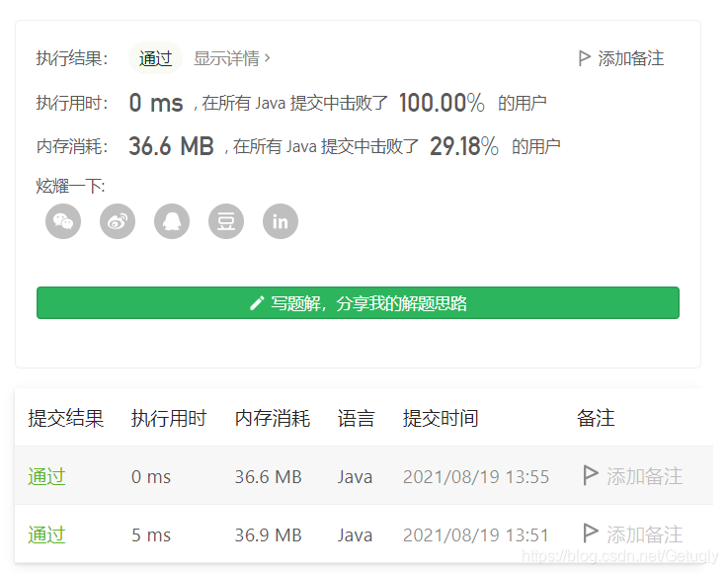Viewport: 728px width, 574px height.
Task: Share result via Douban icon
Action: click(x=226, y=221)
